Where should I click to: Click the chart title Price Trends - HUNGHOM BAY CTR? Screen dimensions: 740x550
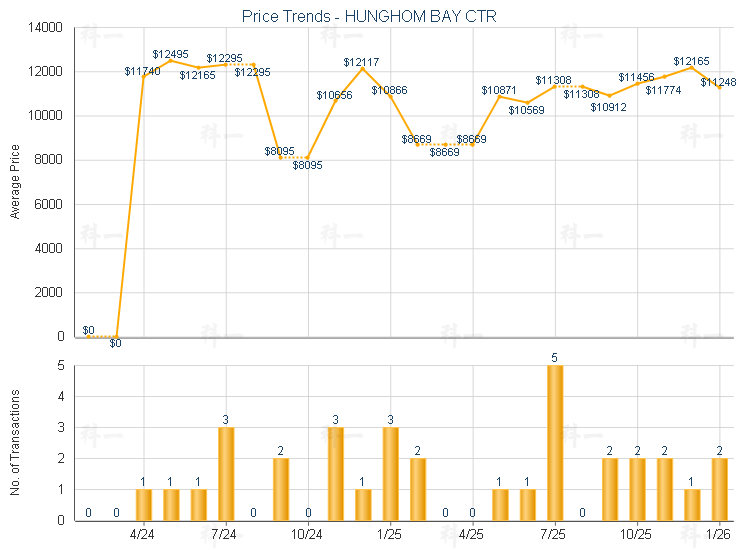coord(369,16)
